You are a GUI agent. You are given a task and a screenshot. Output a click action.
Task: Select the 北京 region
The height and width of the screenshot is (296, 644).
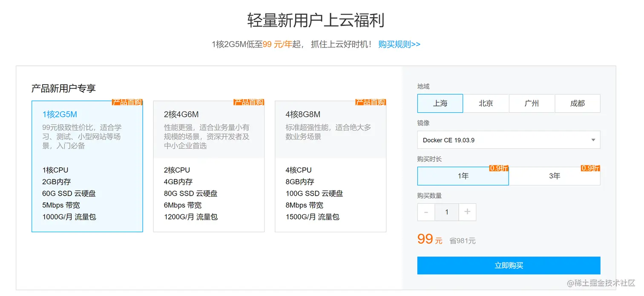486,103
